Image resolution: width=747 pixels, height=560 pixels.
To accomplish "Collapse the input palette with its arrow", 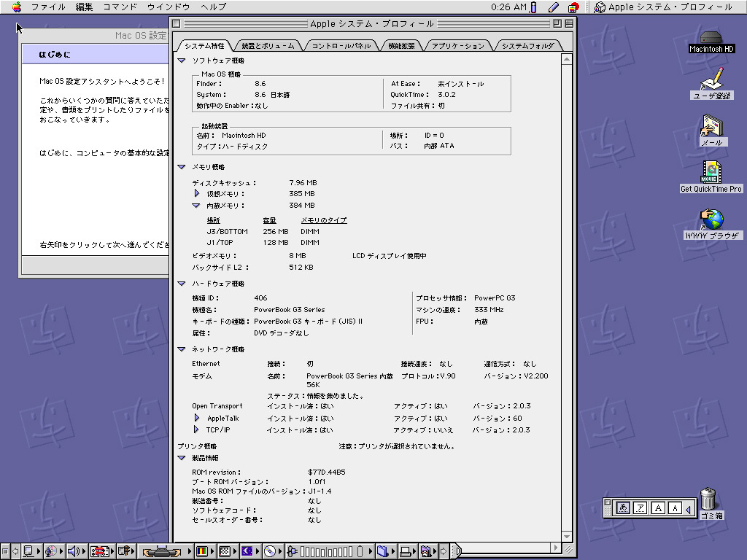I will point(688,509).
